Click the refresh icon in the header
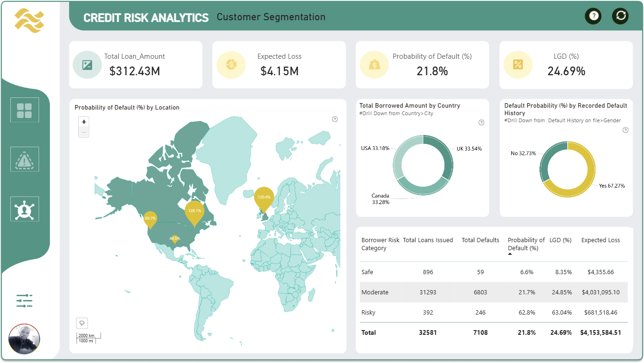Screen dimensions: 644x363 coord(620,16)
